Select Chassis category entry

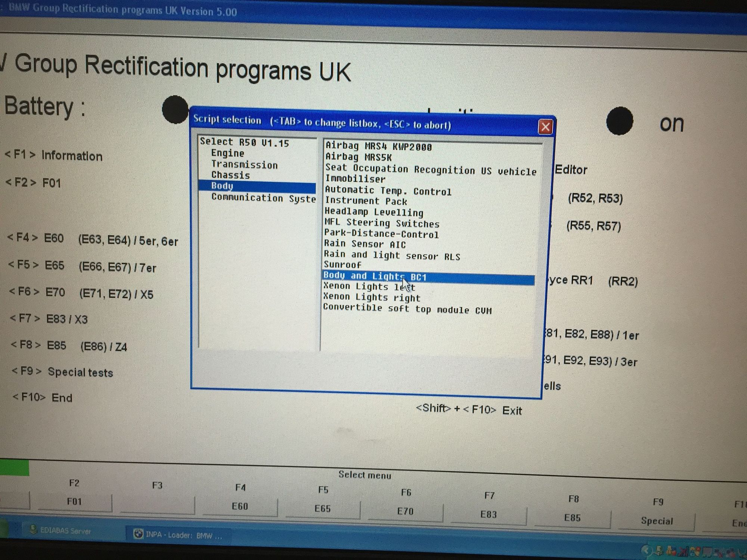coord(230,175)
